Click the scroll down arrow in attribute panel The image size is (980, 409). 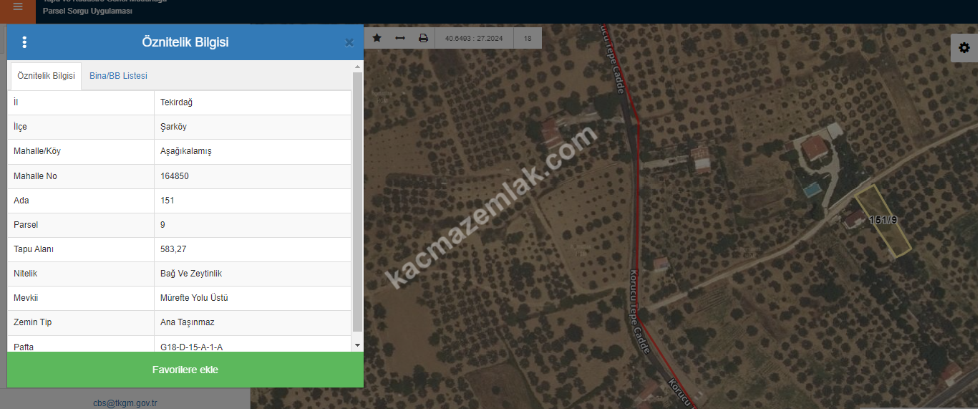358,345
